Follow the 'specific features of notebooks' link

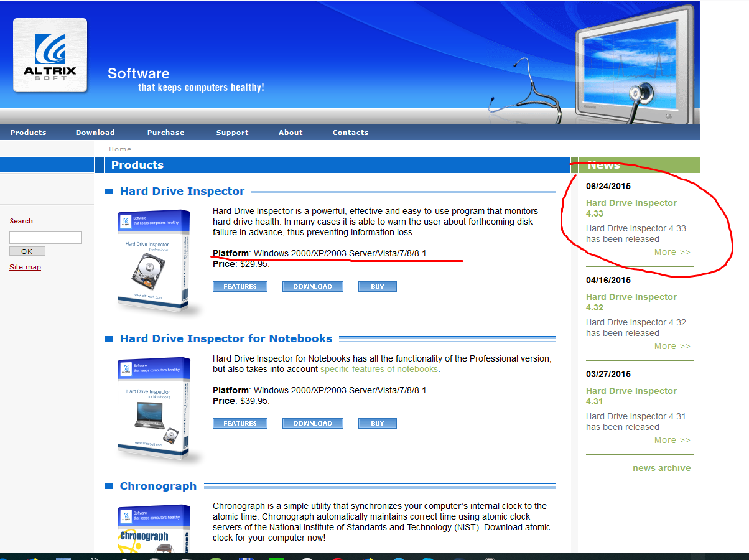[x=379, y=369]
